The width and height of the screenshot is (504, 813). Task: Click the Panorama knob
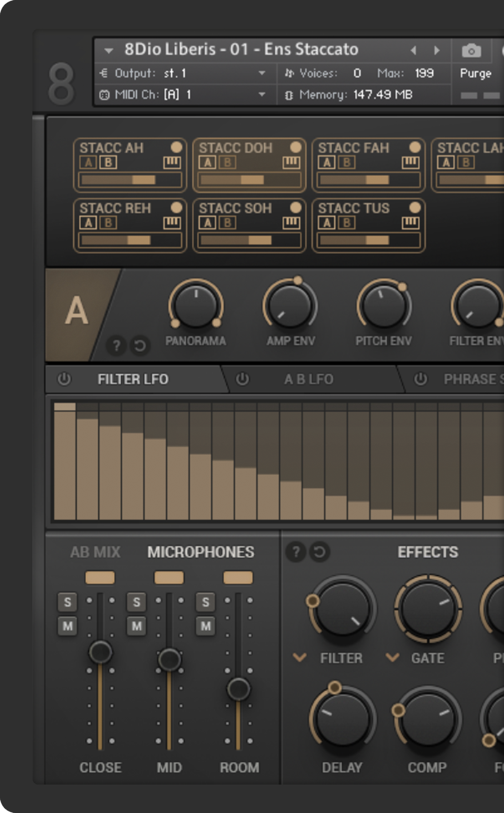point(196,306)
